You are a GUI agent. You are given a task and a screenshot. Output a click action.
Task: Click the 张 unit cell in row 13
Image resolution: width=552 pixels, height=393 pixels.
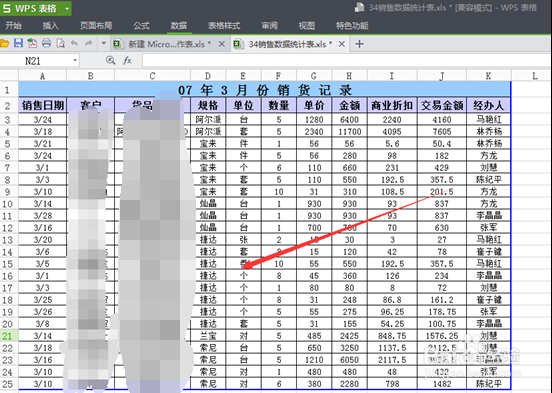pos(243,240)
